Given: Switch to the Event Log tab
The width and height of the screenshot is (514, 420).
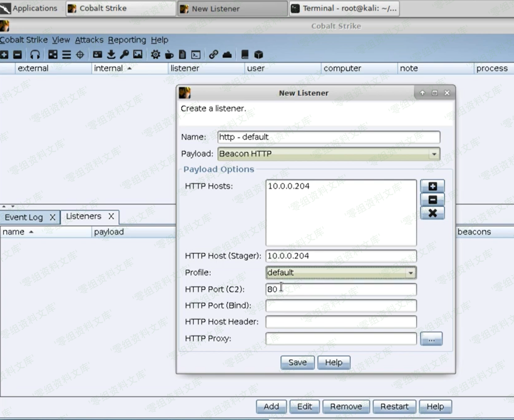Looking at the screenshot, I should point(24,217).
